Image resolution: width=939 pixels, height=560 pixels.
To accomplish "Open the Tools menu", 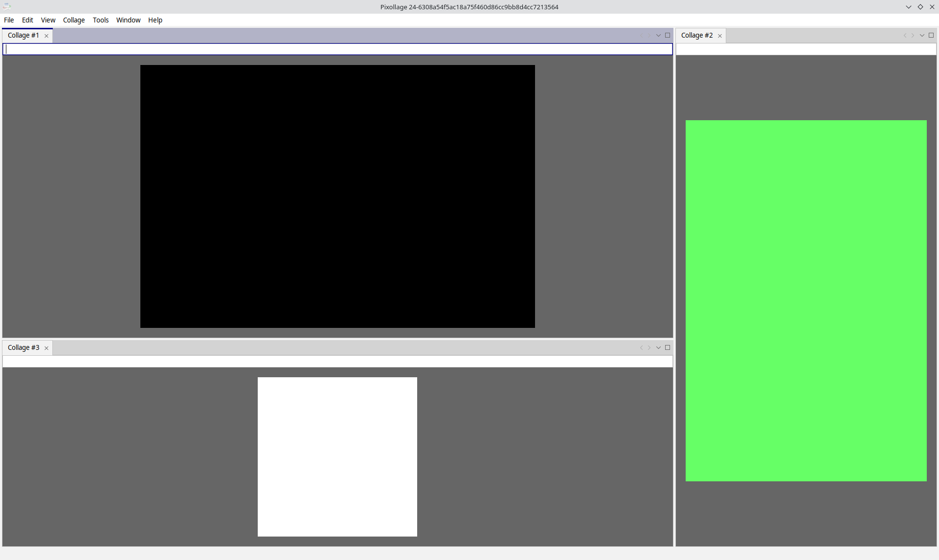I will (101, 20).
